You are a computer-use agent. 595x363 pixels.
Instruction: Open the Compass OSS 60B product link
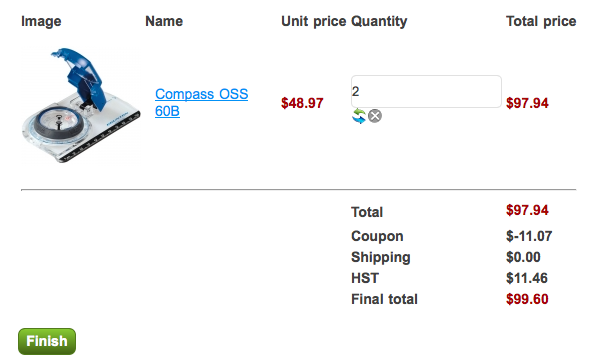[201, 102]
